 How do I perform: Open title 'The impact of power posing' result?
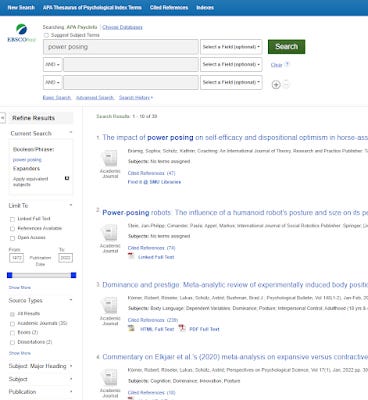[235, 137]
